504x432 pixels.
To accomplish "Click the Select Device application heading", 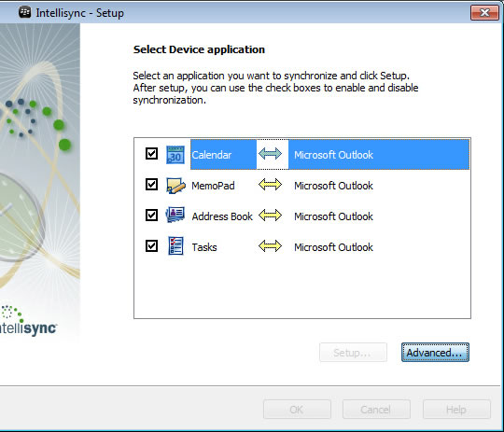I will (199, 49).
